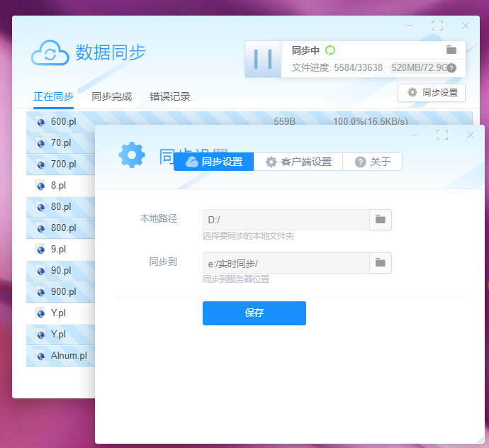This screenshot has height=448, width=489.
Task: Select the 同步设置 tab in settings dialog
Action: [213, 162]
